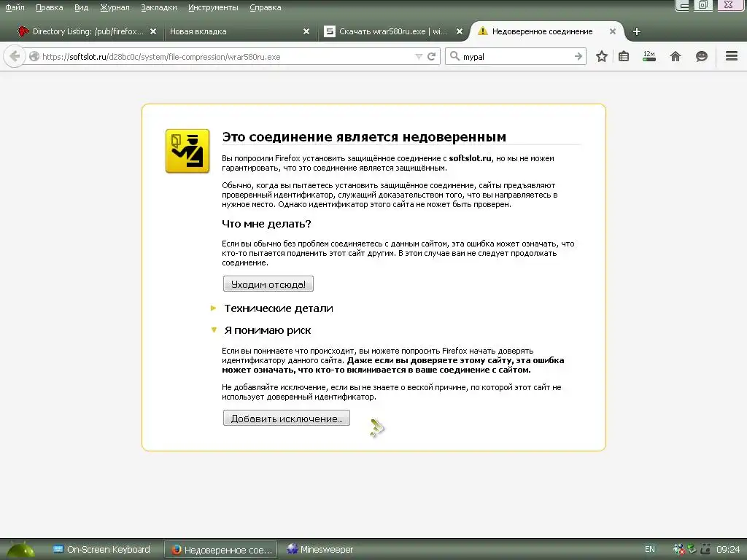Click the EN language indicator

tap(649, 550)
